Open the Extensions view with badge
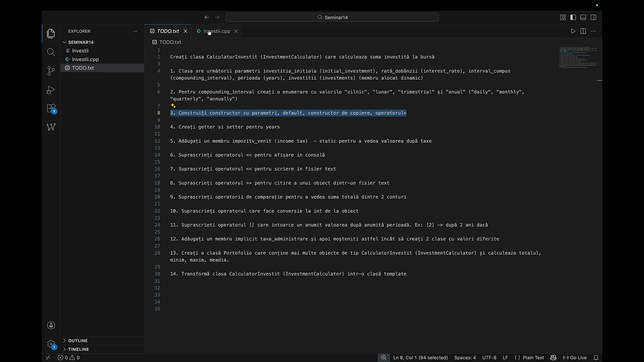Viewport: 644px width, 362px height. 51,109
